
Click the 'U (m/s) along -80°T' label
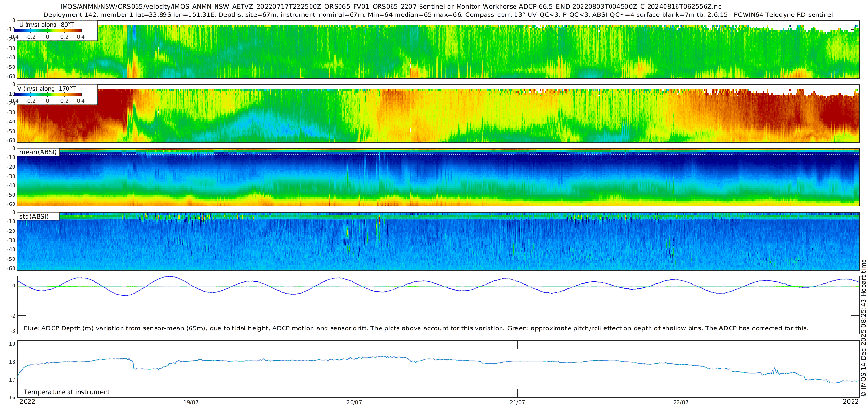pos(46,24)
